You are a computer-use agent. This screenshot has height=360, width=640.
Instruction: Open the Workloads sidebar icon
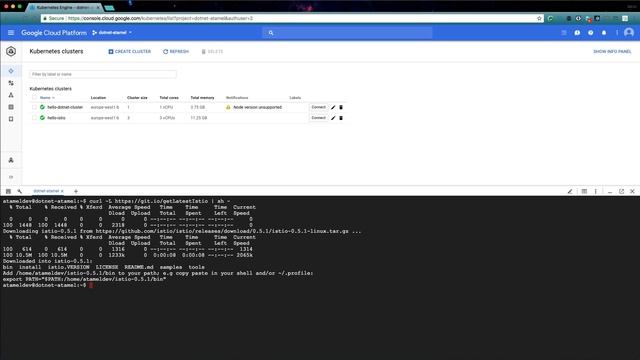tap(11, 83)
